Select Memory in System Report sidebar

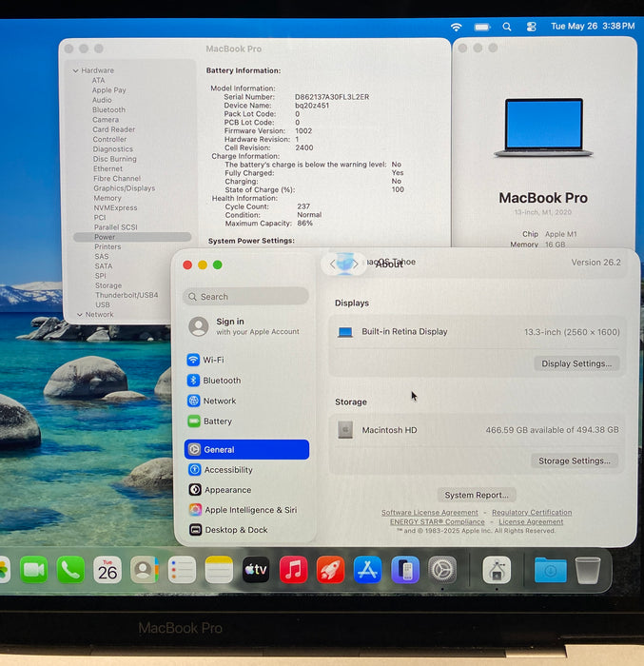point(107,198)
